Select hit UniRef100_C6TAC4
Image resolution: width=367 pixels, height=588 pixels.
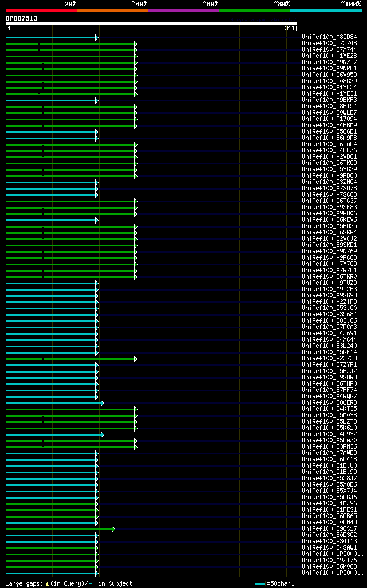tap(329, 144)
